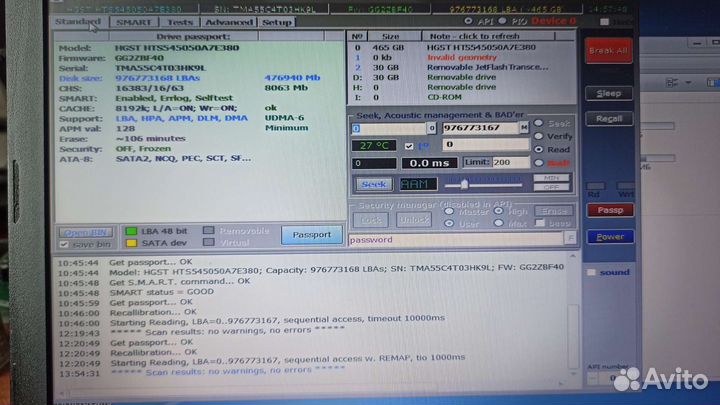The image size is (720, 405).
Task: Open the Setup tab
Action: pyautogui.click(x=276, y=22)
